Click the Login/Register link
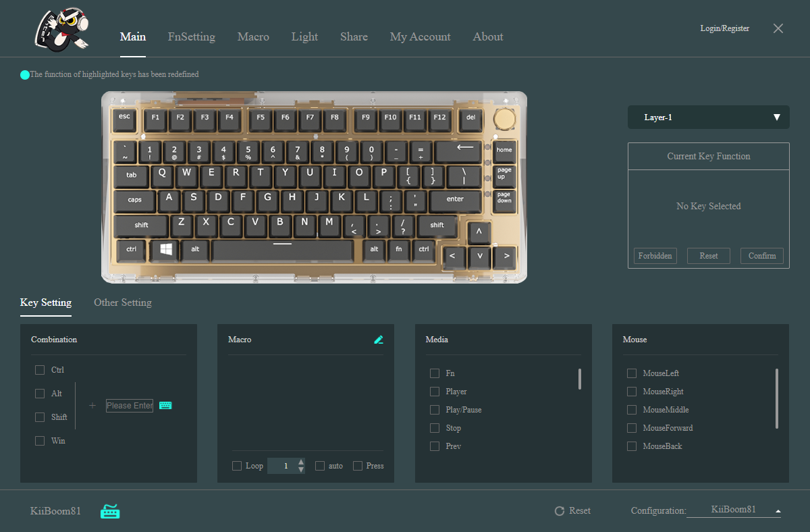 pos(725,28)
